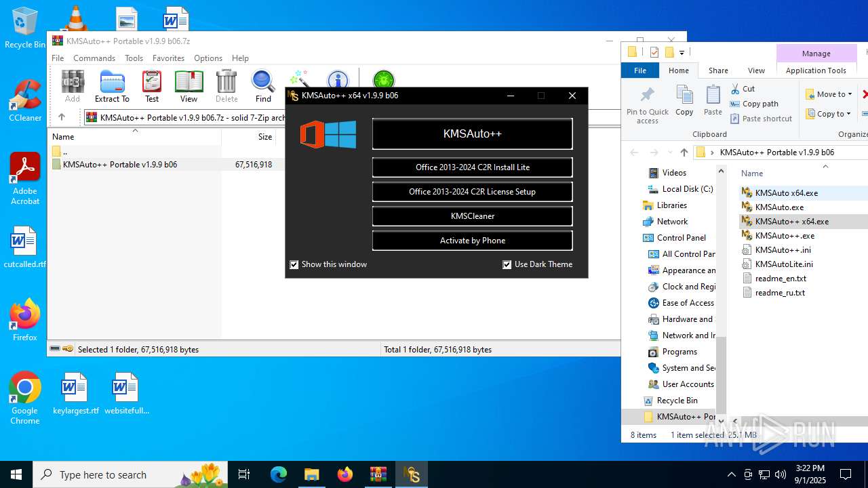The image size is (868, 488).
Task: Click the Delete icon in WinRAR toolbar
Action: [x=226, y=86]
